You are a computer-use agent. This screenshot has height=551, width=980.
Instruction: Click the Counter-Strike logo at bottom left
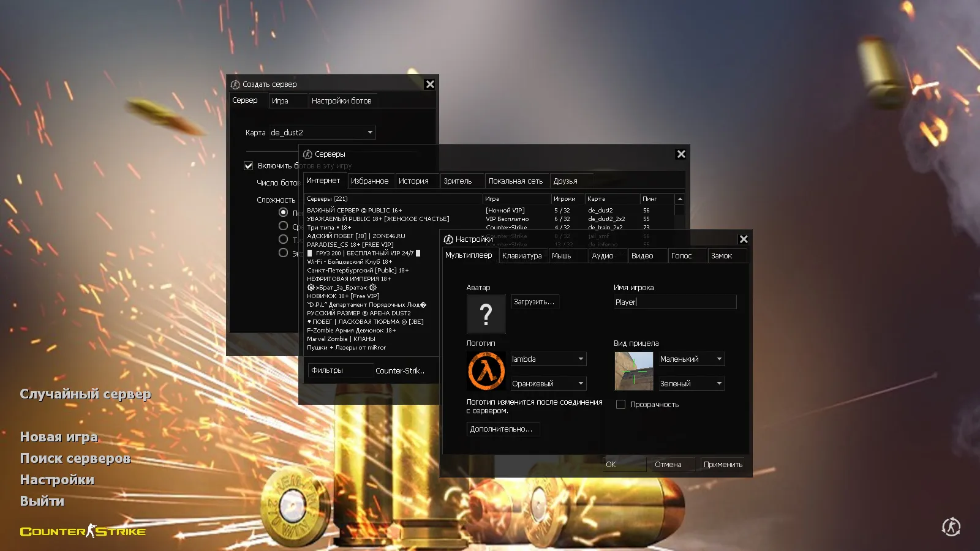pyautogui.click(x=83, y=531)
